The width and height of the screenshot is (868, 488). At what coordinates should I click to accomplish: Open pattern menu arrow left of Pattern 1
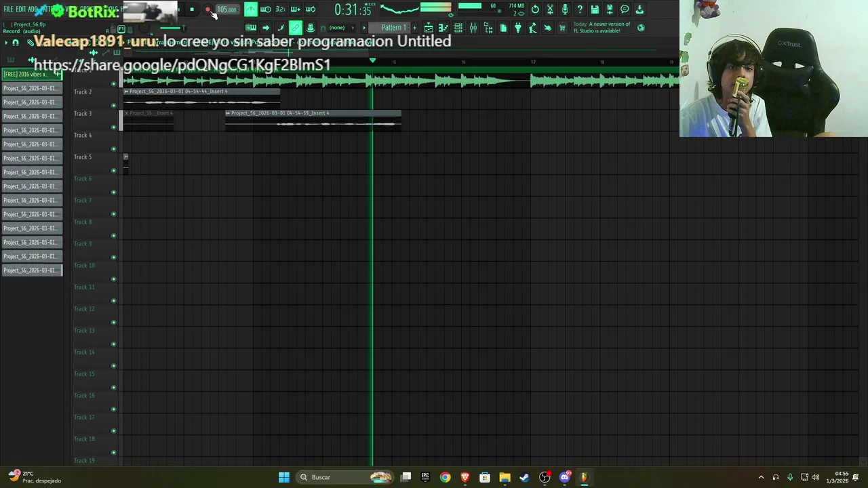tap(365, 28)
